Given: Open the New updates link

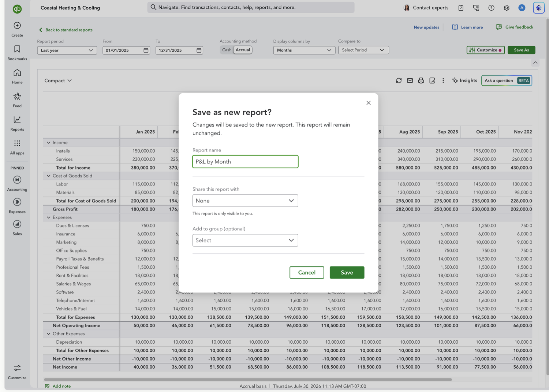Looking at the screenshot, I should pyautogui.click(x=426, y=27).
